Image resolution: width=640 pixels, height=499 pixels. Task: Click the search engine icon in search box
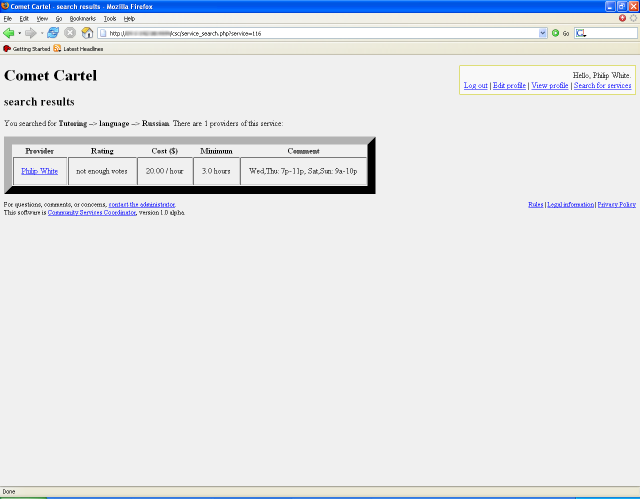pyautogui.click(x=581, y=33)
